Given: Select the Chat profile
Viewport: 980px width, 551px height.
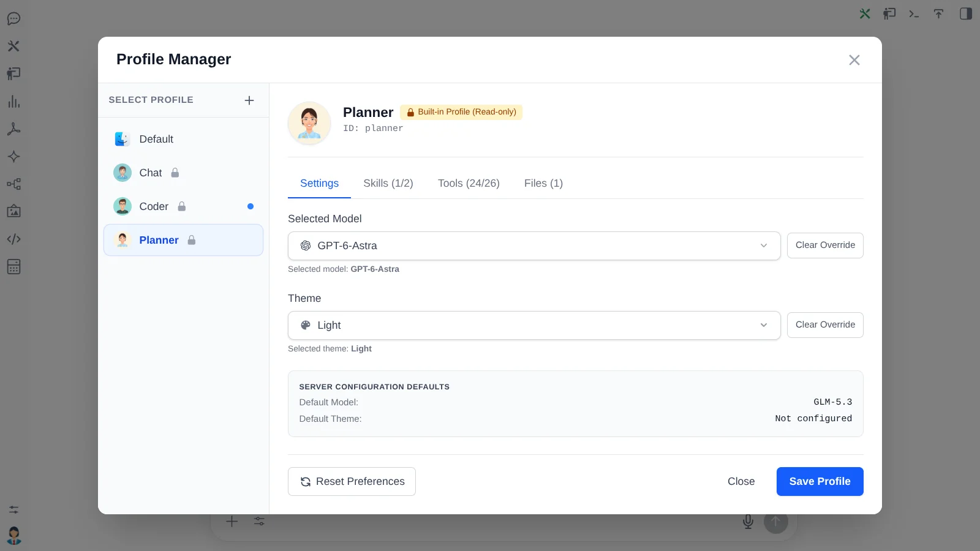Looking at the screenshot, I should tap(183, 173).
